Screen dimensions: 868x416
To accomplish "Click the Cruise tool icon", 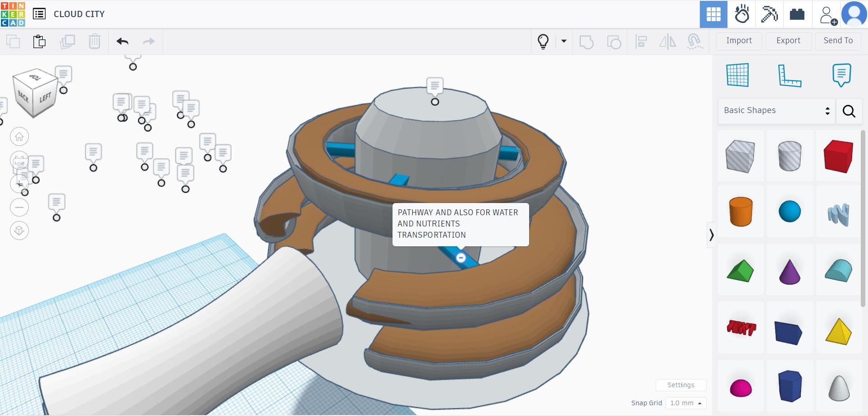I will coord(694,41).
